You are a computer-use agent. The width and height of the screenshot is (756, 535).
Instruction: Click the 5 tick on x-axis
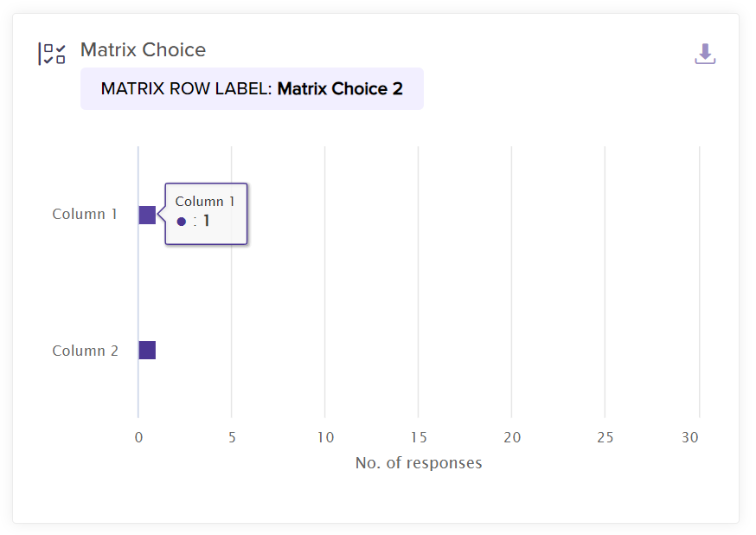pyautogui.click(x=232, y=438)
